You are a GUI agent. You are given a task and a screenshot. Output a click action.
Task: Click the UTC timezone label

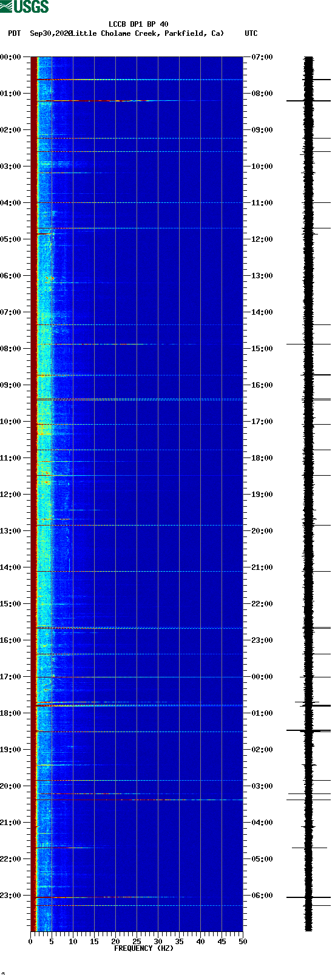(251, 33)
